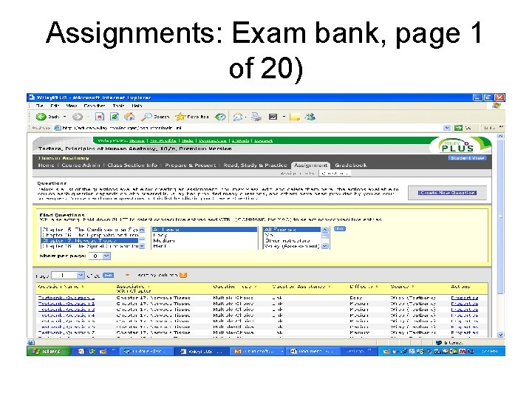Click the Go button next to page selector

tap(108, 275)
